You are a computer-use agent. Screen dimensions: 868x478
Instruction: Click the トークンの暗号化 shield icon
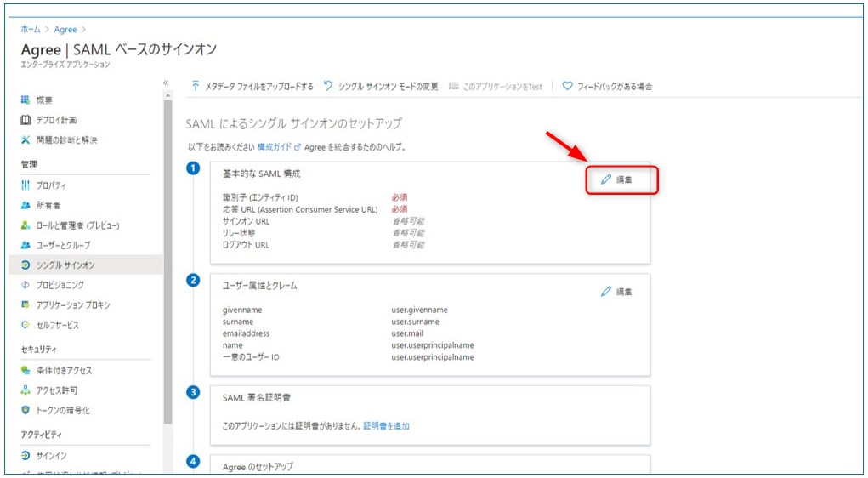25,411
